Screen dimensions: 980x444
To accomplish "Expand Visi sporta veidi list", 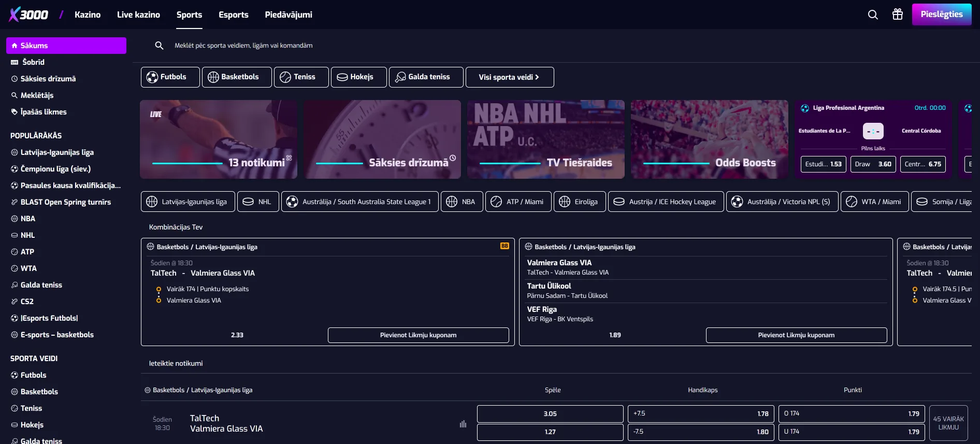I will coord(509,77).
